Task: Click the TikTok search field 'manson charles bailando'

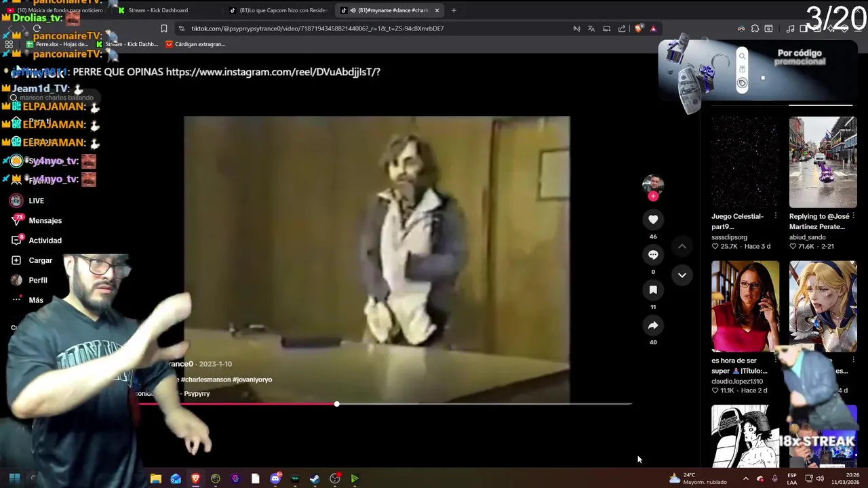Action: [54, 98]
